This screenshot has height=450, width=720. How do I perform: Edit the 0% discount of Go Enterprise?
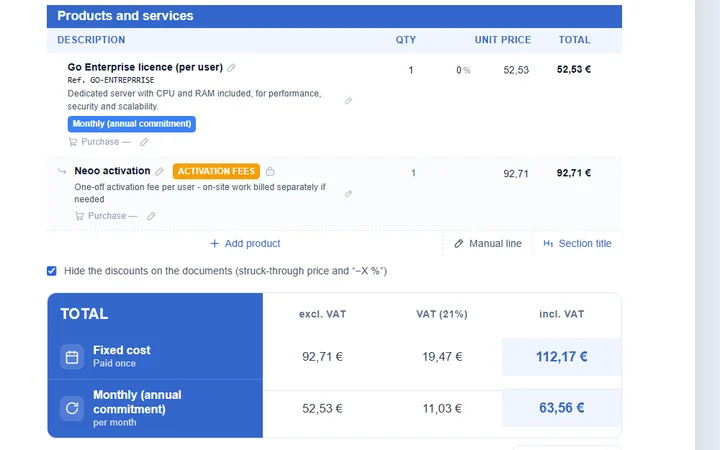463,70
